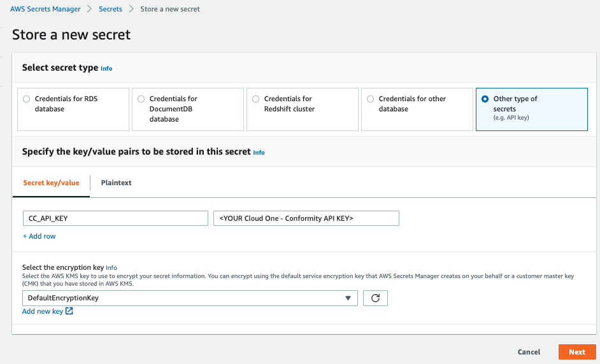Click the Conformity API KEY value field
This screenshot has width=600, height=364.
point(306,218)
